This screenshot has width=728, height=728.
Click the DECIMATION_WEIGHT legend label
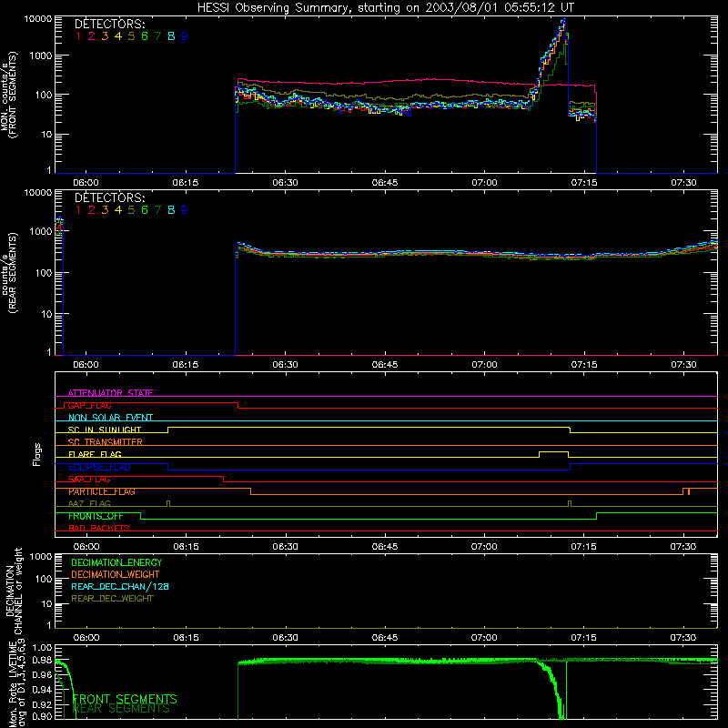click(x=116, y=574)
